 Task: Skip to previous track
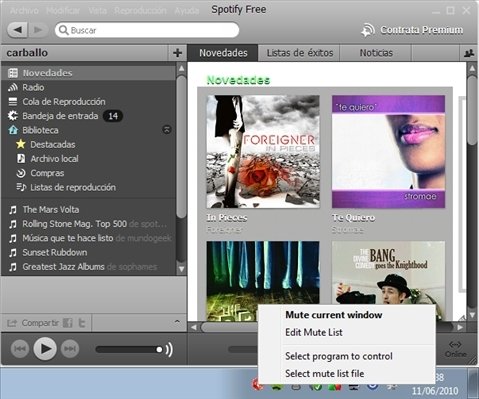19,349
